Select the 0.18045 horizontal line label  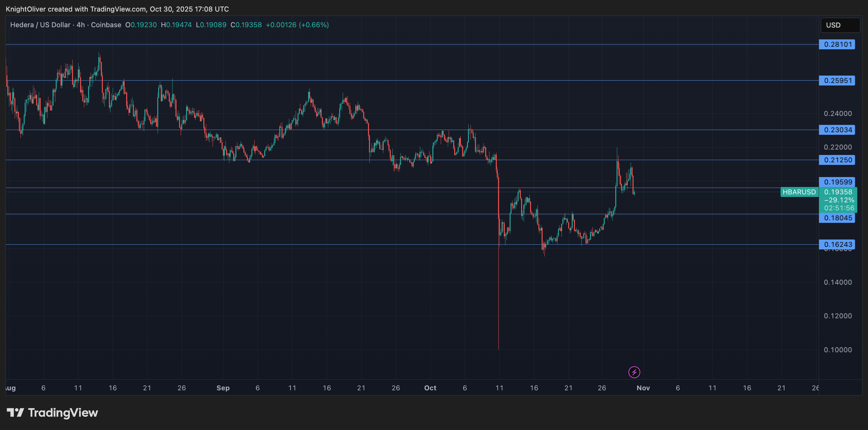837,218
